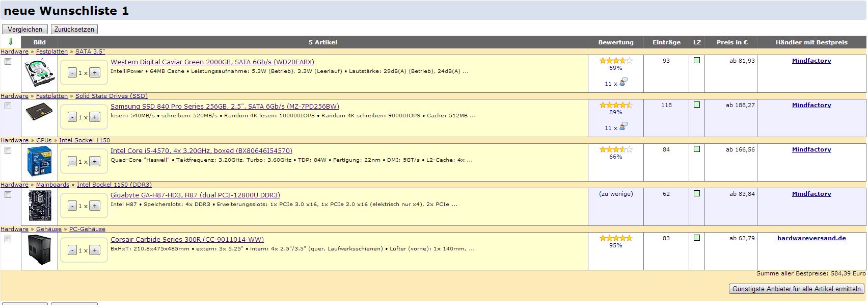The image size is (868, 305).
Task: Click price ab 188,27 for Samsung SSD
Action: click(x=740, y=105)
